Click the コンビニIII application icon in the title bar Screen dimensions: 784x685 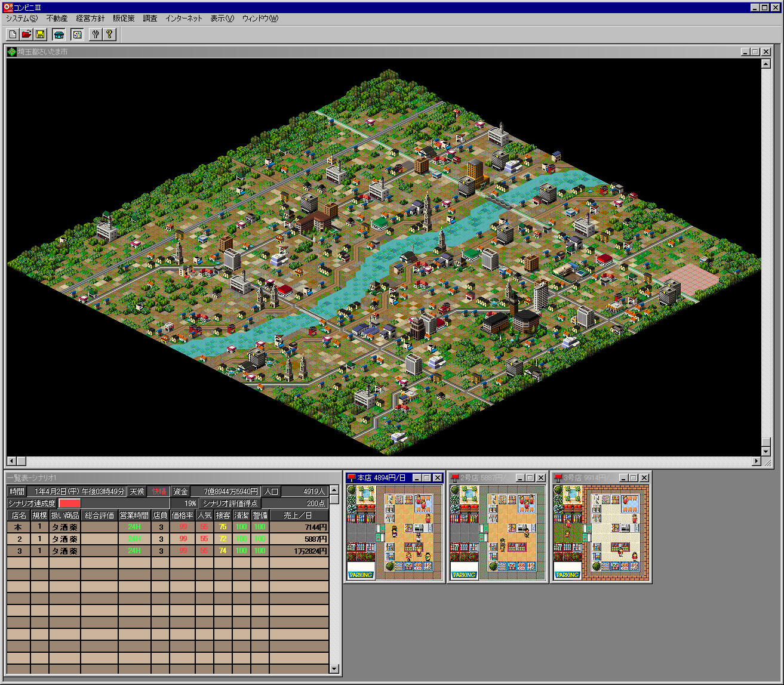(8, 7)
